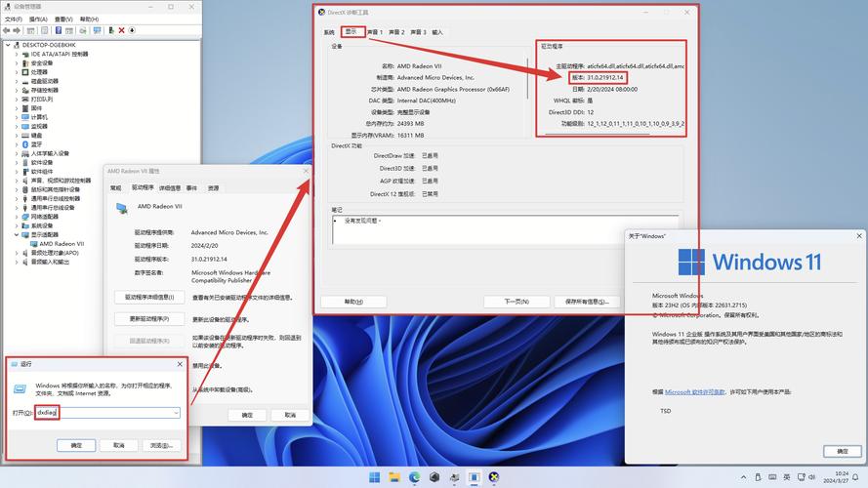Click the blue help icon in Device Manager toolbar
This screenshot has width=868, height=488.
(59, 30)
